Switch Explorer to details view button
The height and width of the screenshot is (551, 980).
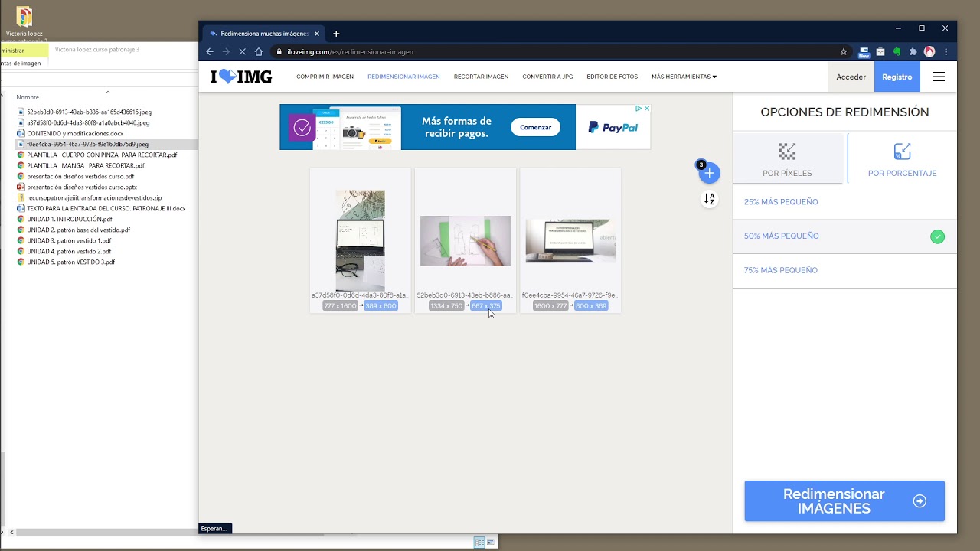[479, 542]
